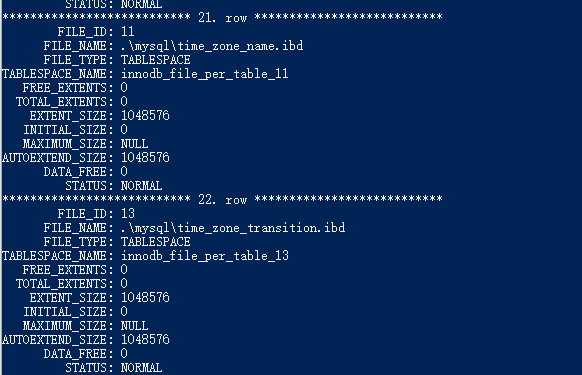The height and width of the screenshot is (375, 582).
Task: Click MAXIMUM_SIZE NULL value in row 21
Action: (x=134, y=144)
